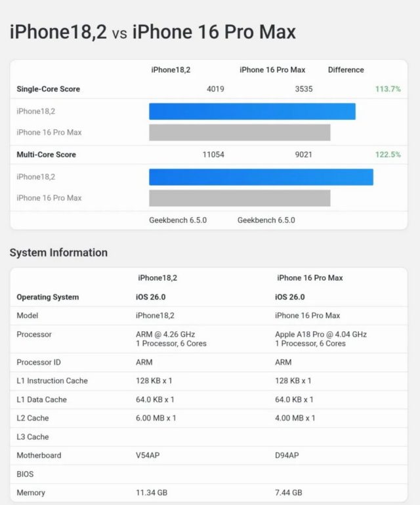Click the System Information heading
Viewport: 420px width, 505px height.
point(58,253)
